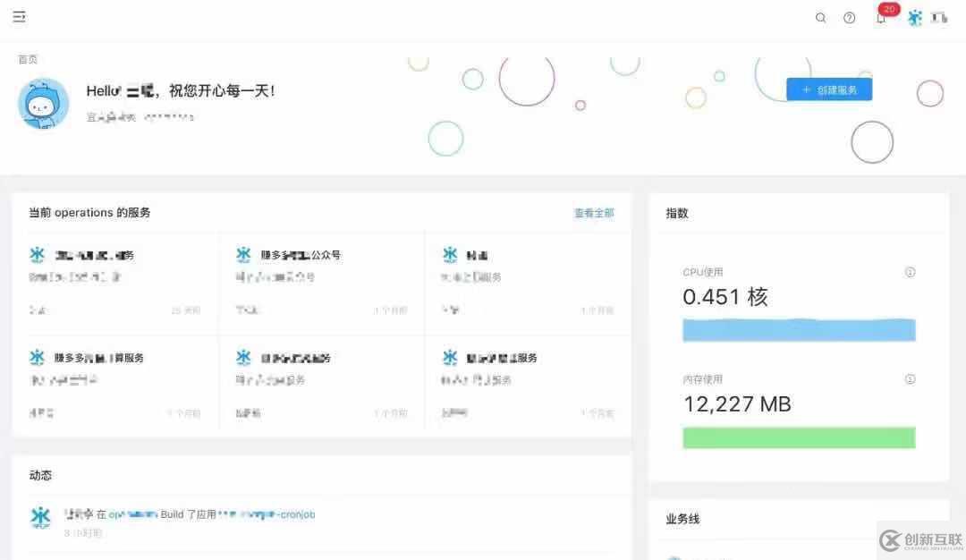Click the icon of the middle service in the bottom row
The height and width of the screenshot is (560, 966).
[244, 357]
